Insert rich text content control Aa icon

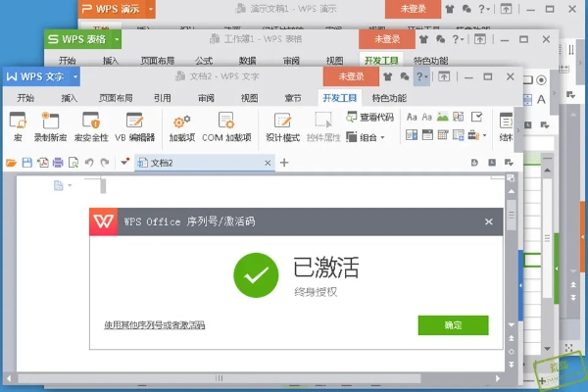(x=412, y=117)
